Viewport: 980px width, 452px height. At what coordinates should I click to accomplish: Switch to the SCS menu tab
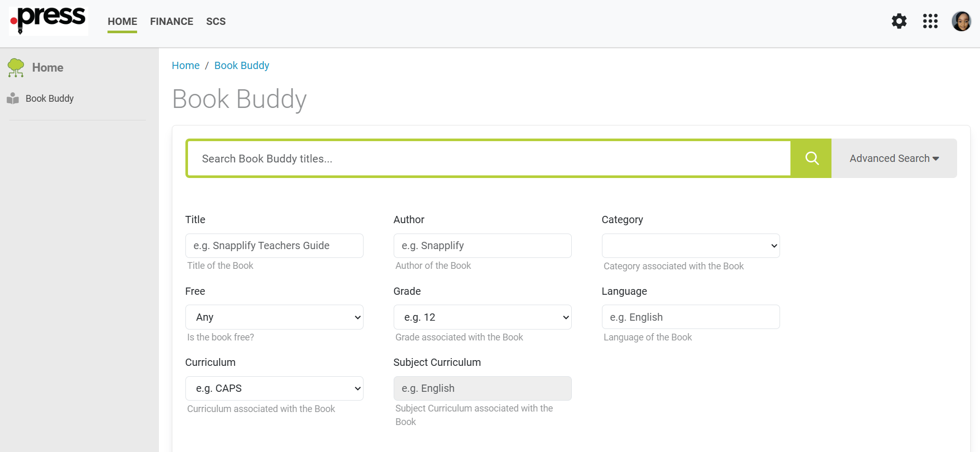pyautogui.click(x=216, y=21)
